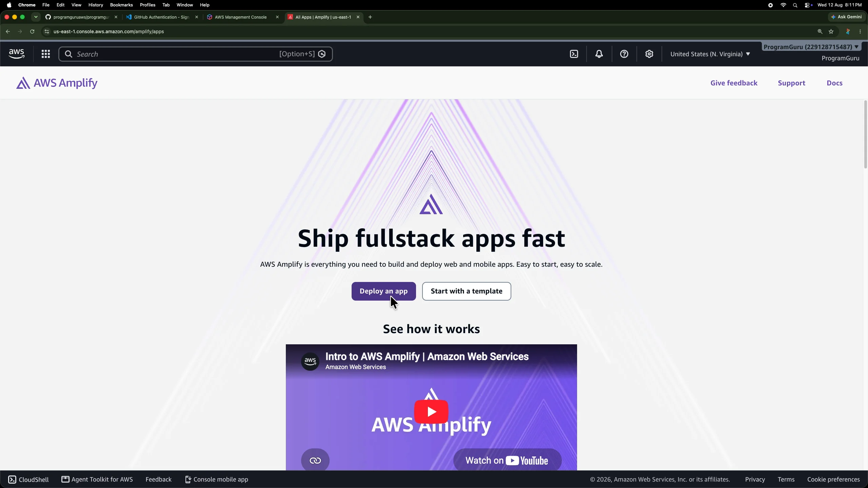Open the Chrome tab search dropdown arrow
The width and height of the screenshot is (868, 488).
[36, 17]
